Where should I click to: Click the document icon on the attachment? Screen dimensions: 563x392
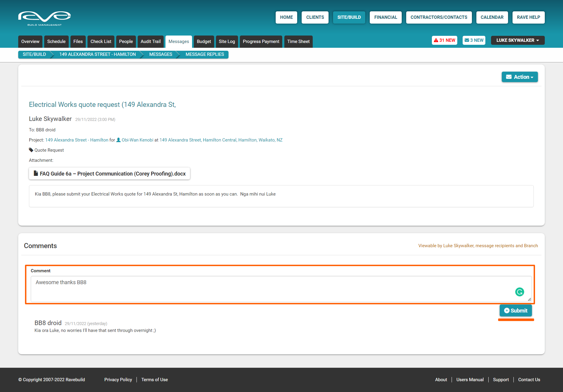pyautogui.click(x=36, y=173)
